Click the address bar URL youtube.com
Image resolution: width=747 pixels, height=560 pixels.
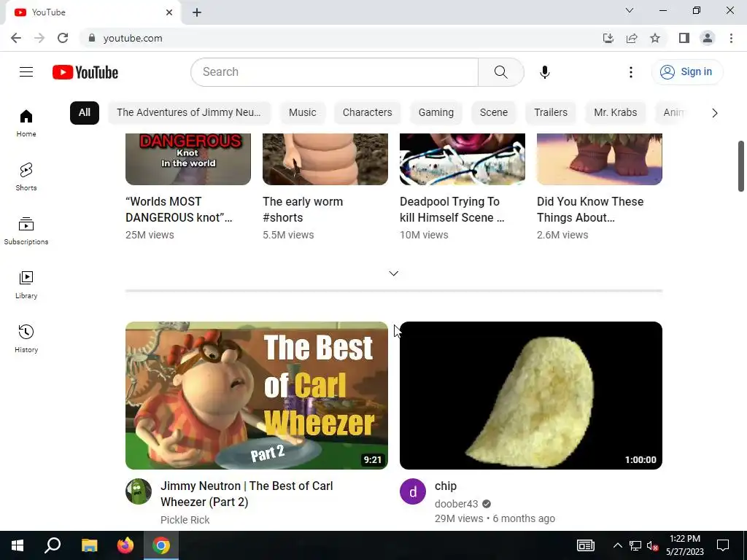133,38
